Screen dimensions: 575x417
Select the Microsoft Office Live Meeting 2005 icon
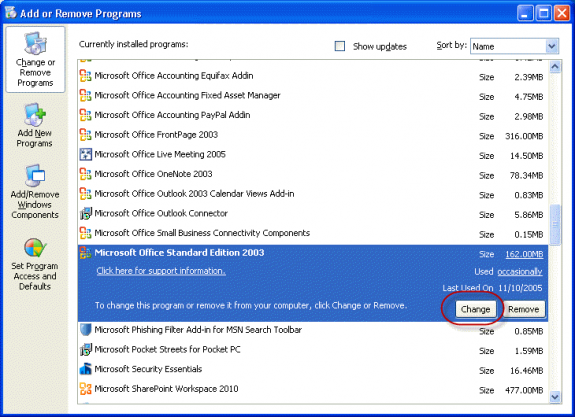[85, 154]
